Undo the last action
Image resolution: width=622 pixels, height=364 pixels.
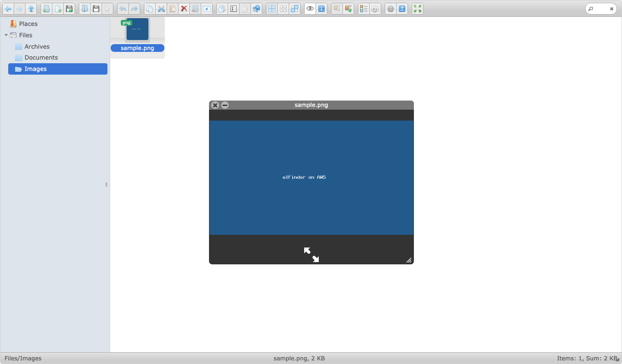(x=123, y=9)
